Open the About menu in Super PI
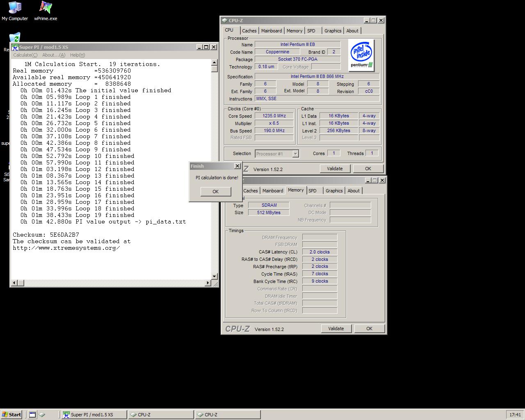The height and width of the screenshot is (420, 525). 54,55
